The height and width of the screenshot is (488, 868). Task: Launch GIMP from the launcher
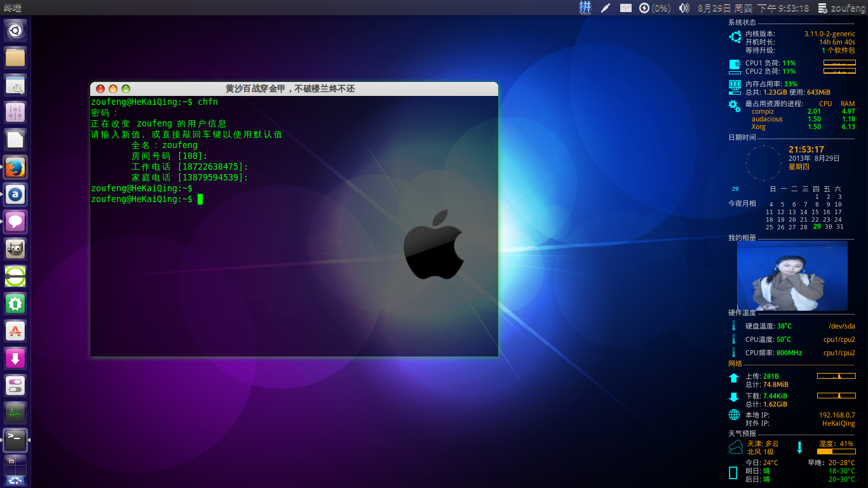coord(15,249)
